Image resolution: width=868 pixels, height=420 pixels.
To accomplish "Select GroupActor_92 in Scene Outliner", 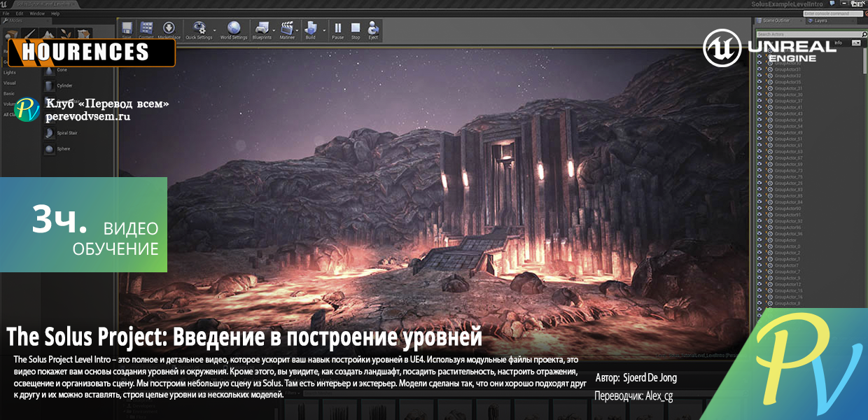I will [788, 221].
